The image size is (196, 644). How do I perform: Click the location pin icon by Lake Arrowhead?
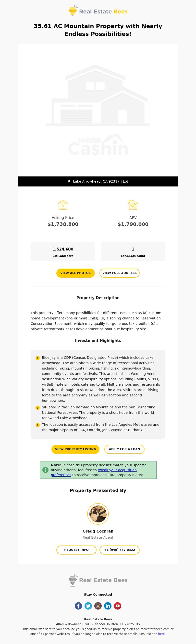point(69,181)
